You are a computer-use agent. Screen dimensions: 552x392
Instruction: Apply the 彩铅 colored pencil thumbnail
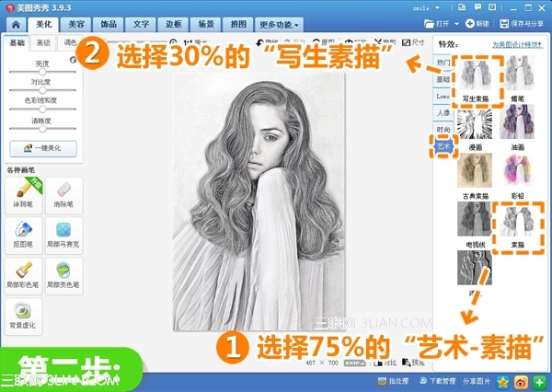pos(517,170)
